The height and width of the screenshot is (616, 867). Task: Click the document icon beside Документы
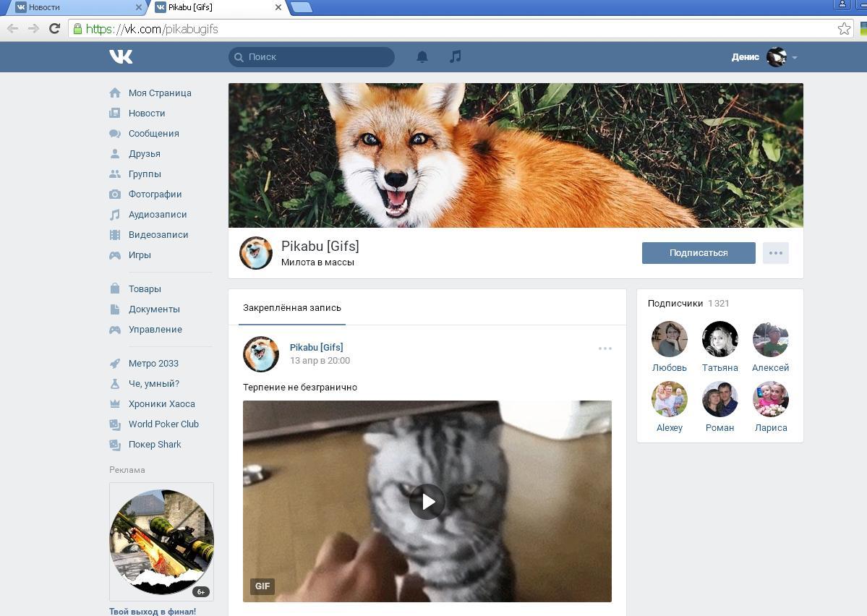(114, 309)
